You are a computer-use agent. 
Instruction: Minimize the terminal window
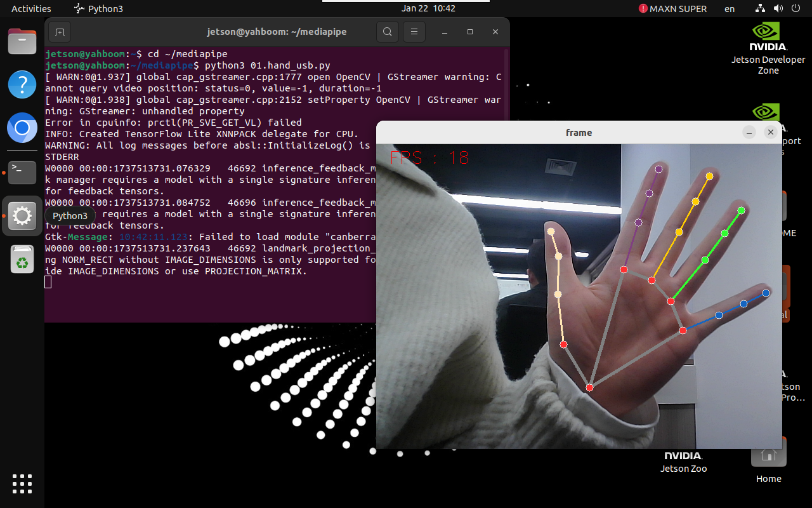point(445,32)
